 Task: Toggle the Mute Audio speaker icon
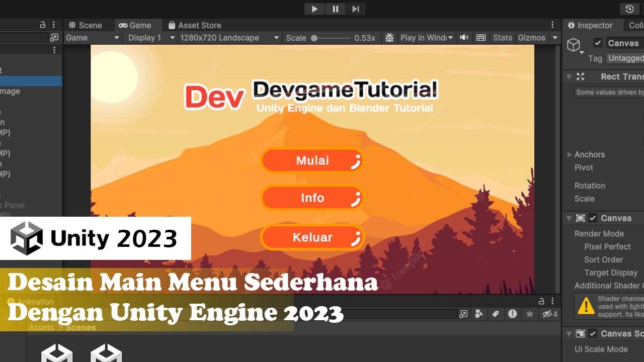(464, 38)
